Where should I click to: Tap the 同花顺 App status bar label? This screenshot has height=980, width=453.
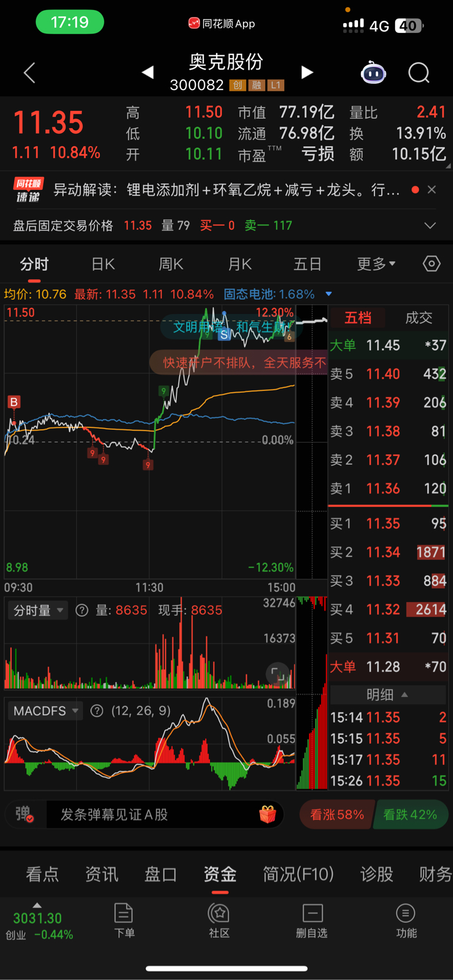(222, 24)
